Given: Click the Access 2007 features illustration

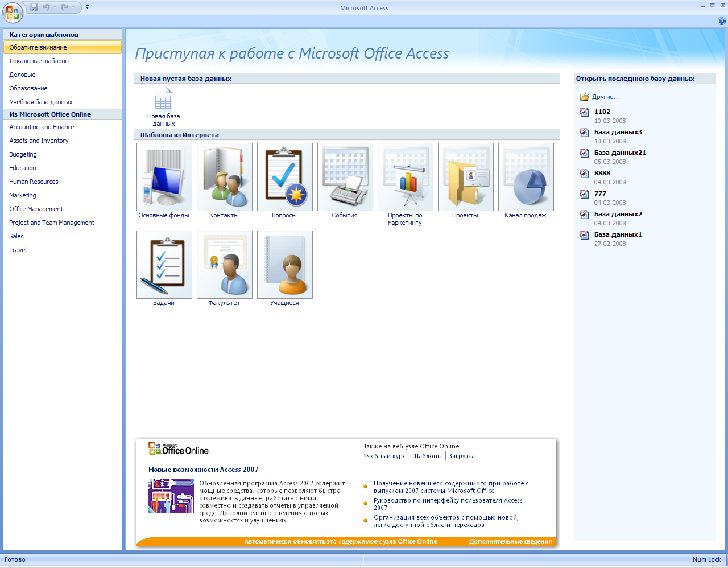Looking at the screenshot, I should pyautogui.click(x=171, y=496).
